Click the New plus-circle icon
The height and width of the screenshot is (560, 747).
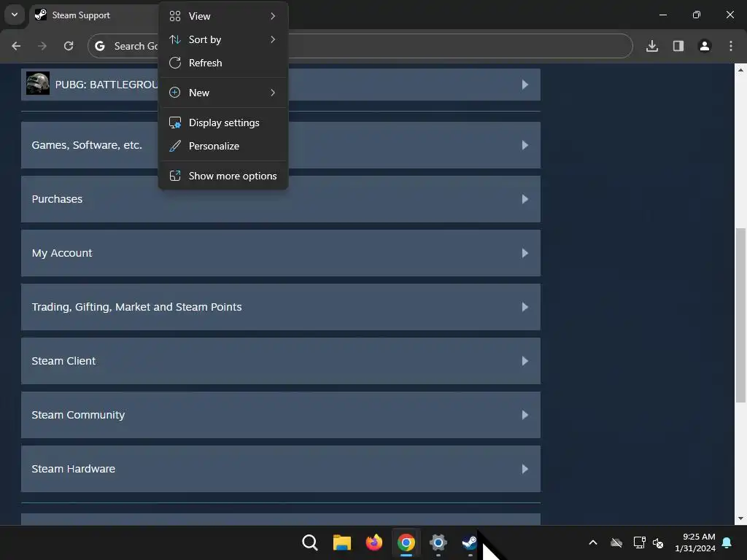pyautogui.click(x=175, y=93)
